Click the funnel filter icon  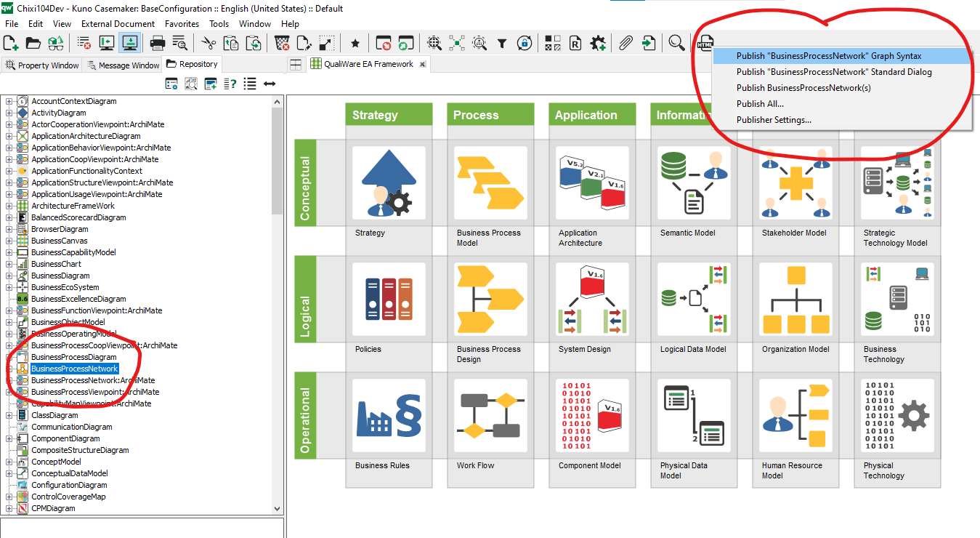tap(502, 44)
